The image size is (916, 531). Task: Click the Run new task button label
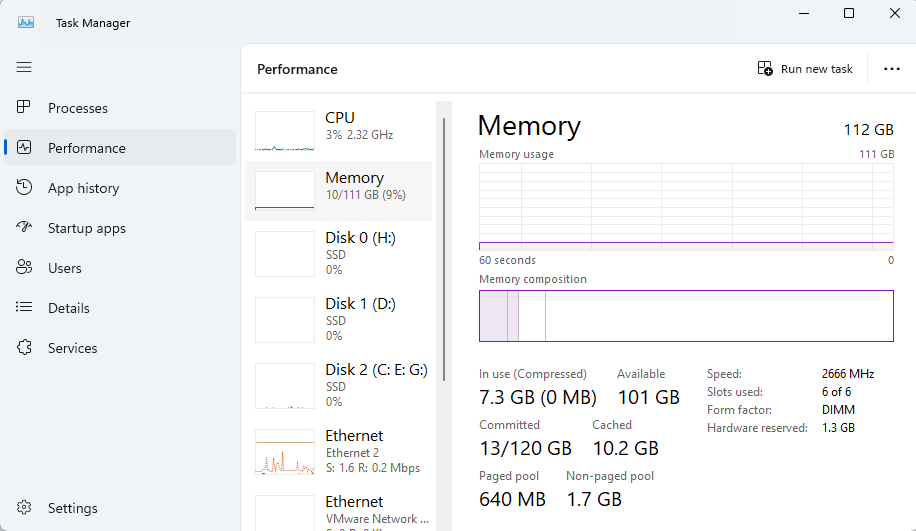click(816, 69)
